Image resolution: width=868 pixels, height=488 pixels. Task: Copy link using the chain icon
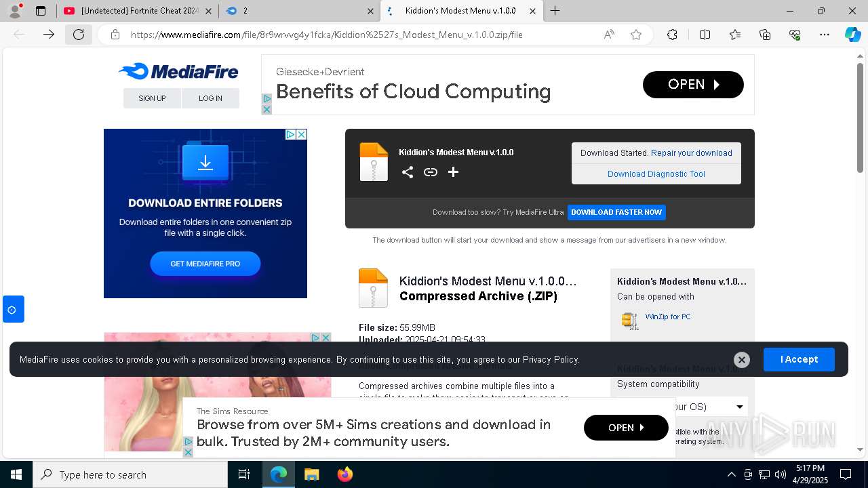click(x=431, y=172)
